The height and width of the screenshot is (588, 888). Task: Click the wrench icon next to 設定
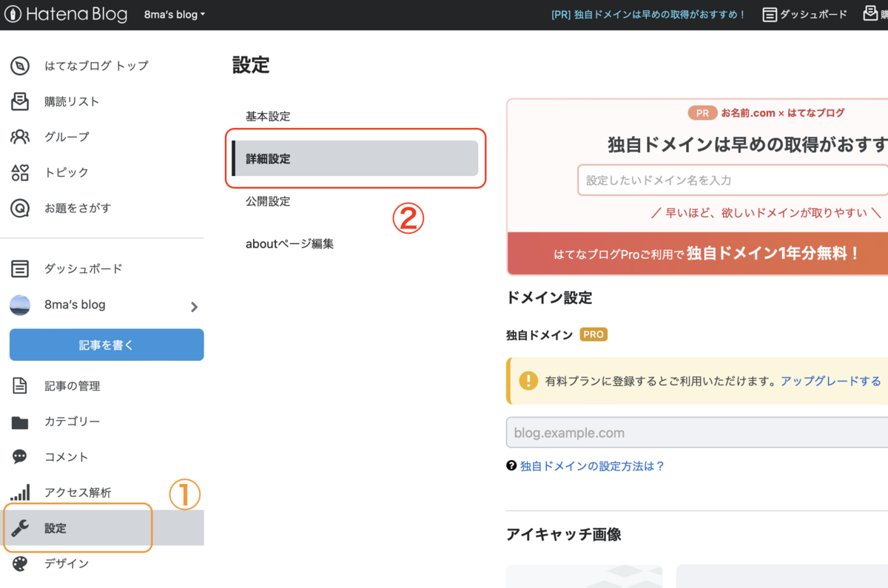(x=20, y=527)
